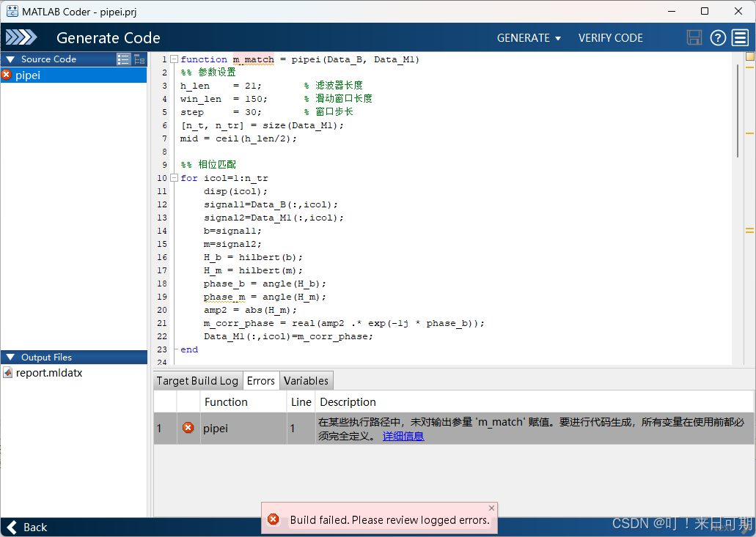Click the save project floppy icon
This screenshot has height=537, width=756.
click(x=694, y=37)
